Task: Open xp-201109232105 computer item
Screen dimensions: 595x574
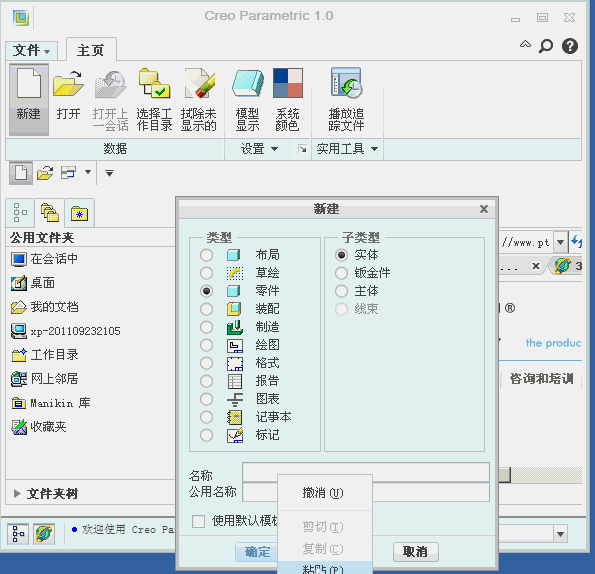Action: 65,331
